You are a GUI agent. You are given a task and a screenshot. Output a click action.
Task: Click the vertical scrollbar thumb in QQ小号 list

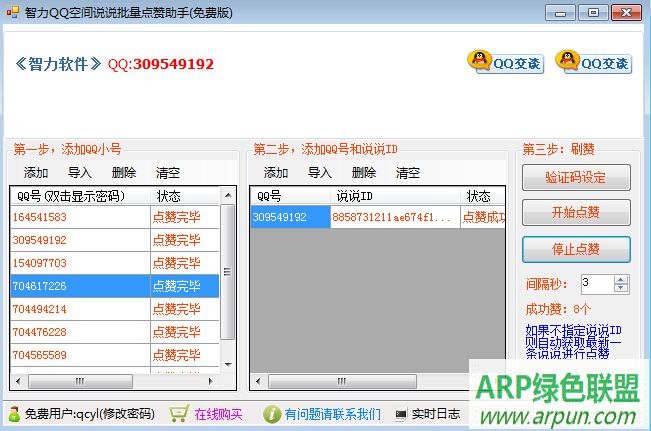click(x=228, y=272)
